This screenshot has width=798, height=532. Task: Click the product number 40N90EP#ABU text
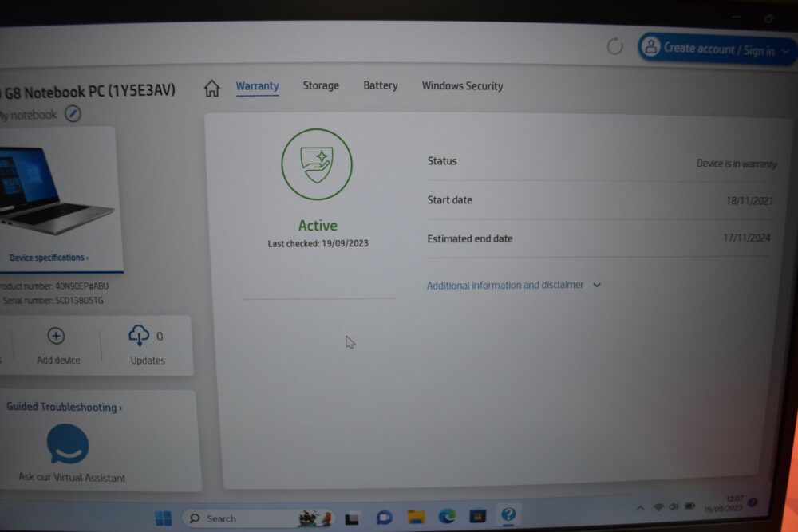81,286
